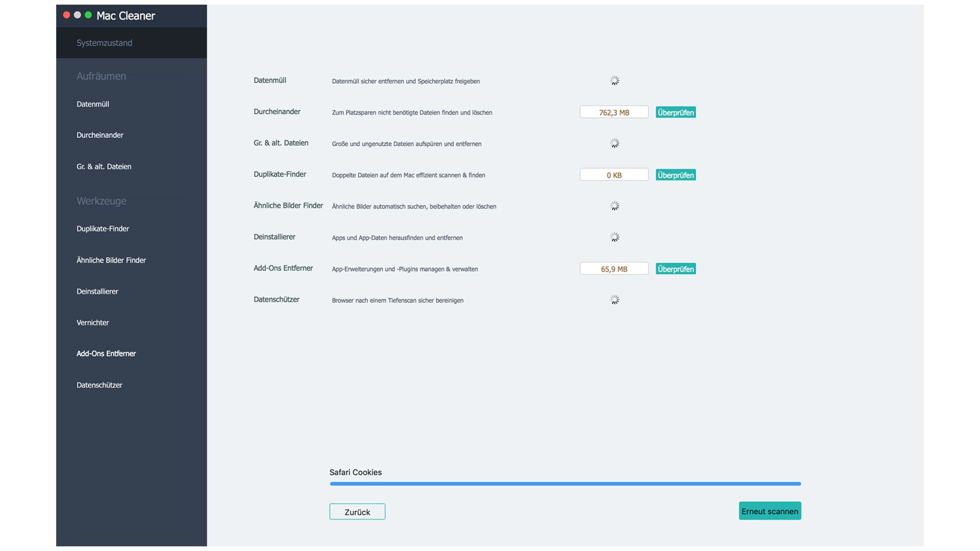Click the blue Safari Cookies progress bar
The width and height of the screenshot is (980, 551).
(565, 484)
